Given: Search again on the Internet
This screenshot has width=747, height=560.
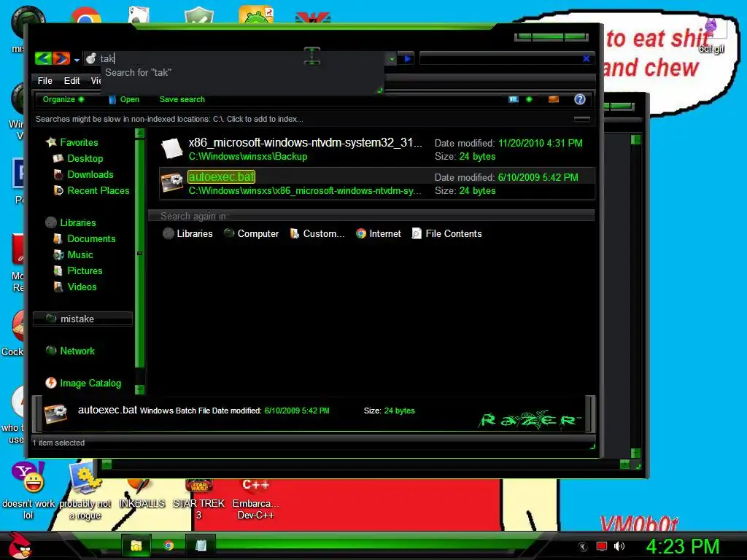Looking at the screenshot, I should click(379, 233).
